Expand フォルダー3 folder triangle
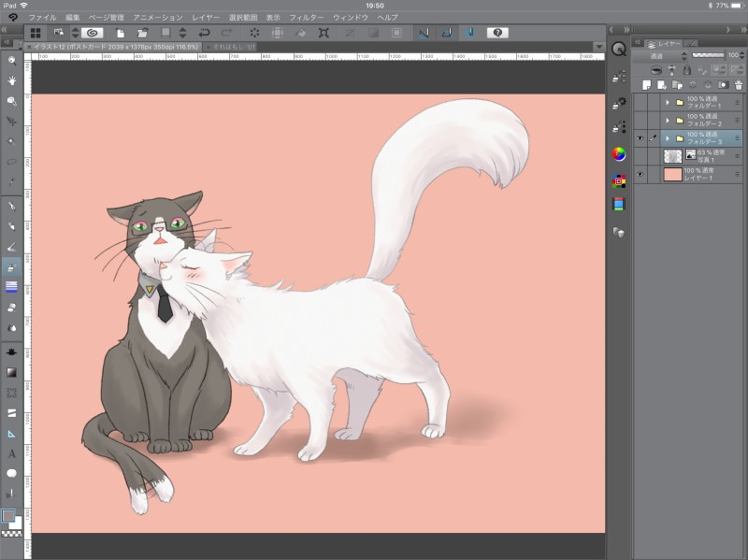 (668, 138)
